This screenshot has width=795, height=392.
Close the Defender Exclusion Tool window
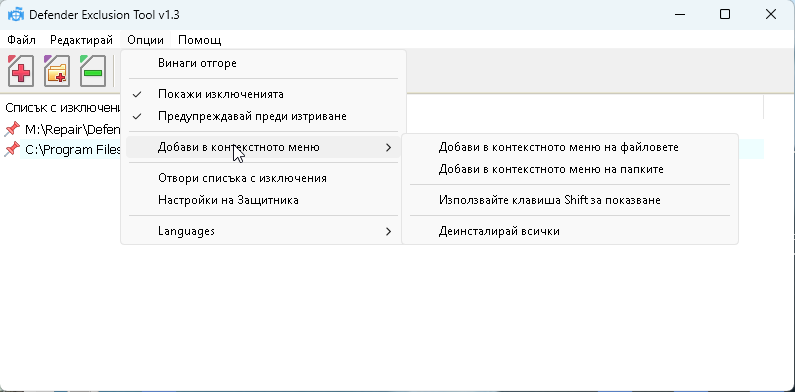771,15
